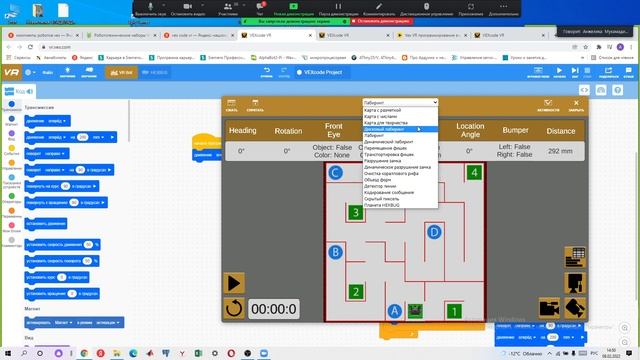Screen dimensions: 640x360
Task: Expand the arrow on "повернуть к вращению" block
Action: (103, 202)
